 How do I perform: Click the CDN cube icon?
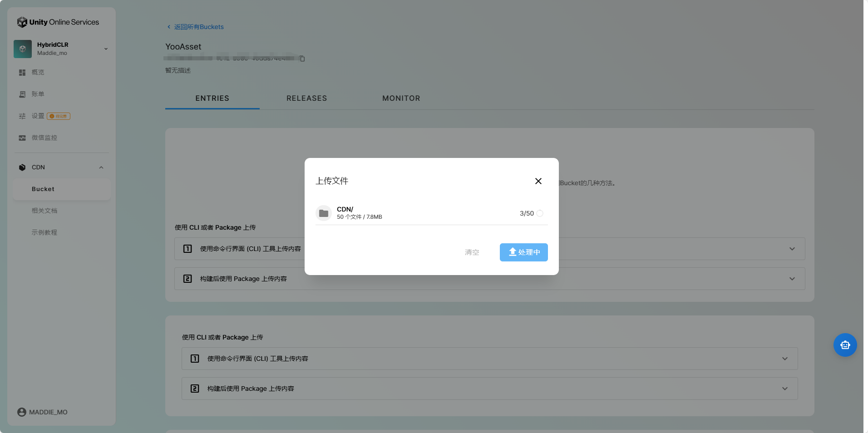tap(22, 167)
